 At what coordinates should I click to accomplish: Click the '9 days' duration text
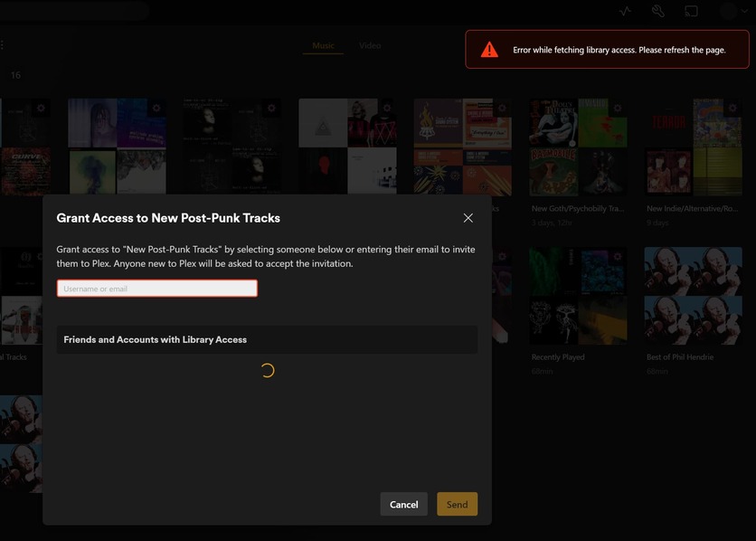tap(657, 223)
